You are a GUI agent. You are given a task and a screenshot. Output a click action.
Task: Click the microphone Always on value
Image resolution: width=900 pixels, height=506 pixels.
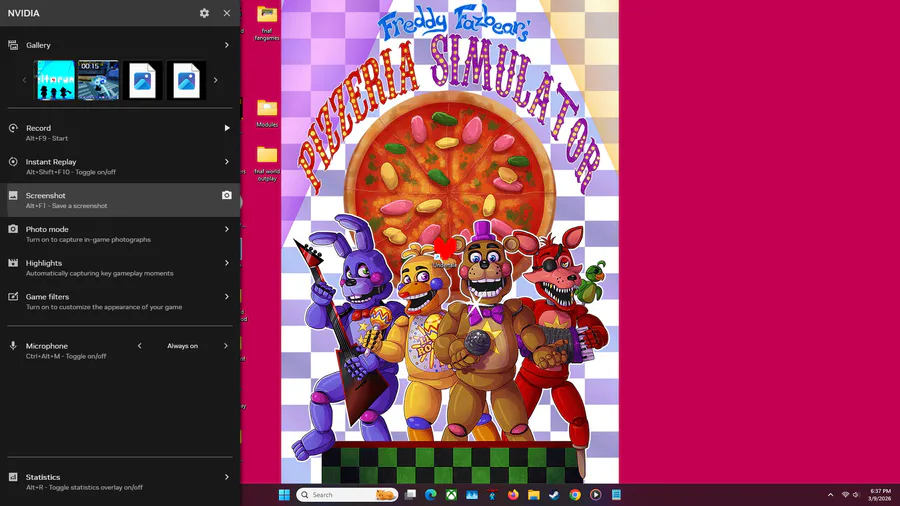(183, 346)
